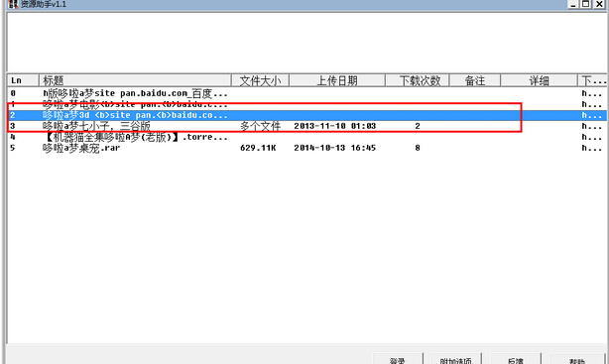Sort by the 文件大小 column header
This screenshot has width=609, height=364.
tap(260, 80)
